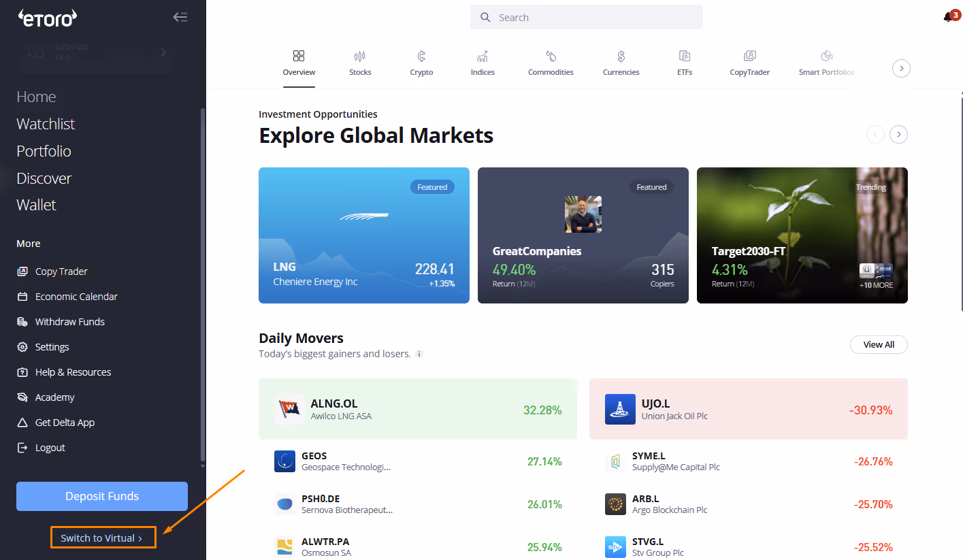
Task: Click the Osmosun SA logo
Action: click(x=284, y=547)
